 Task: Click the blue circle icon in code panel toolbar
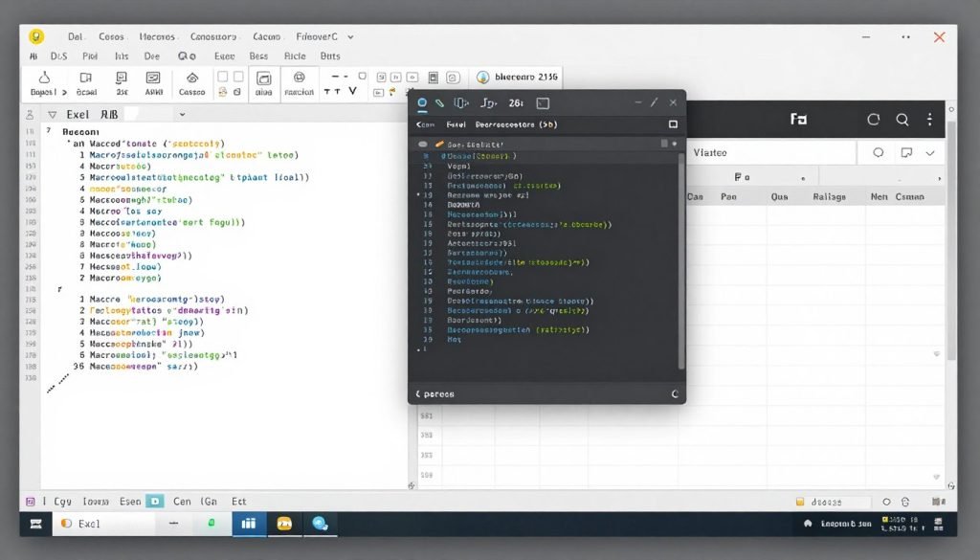(422, 103)
